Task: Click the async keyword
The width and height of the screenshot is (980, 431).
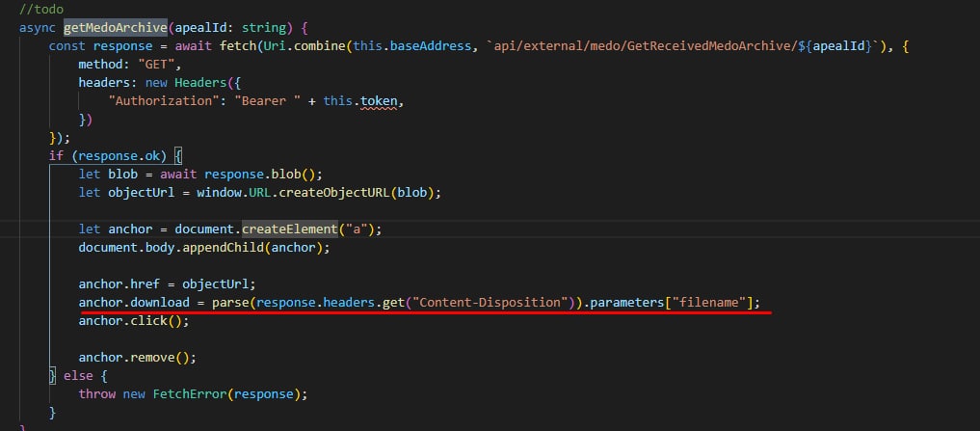Action: 38,28
